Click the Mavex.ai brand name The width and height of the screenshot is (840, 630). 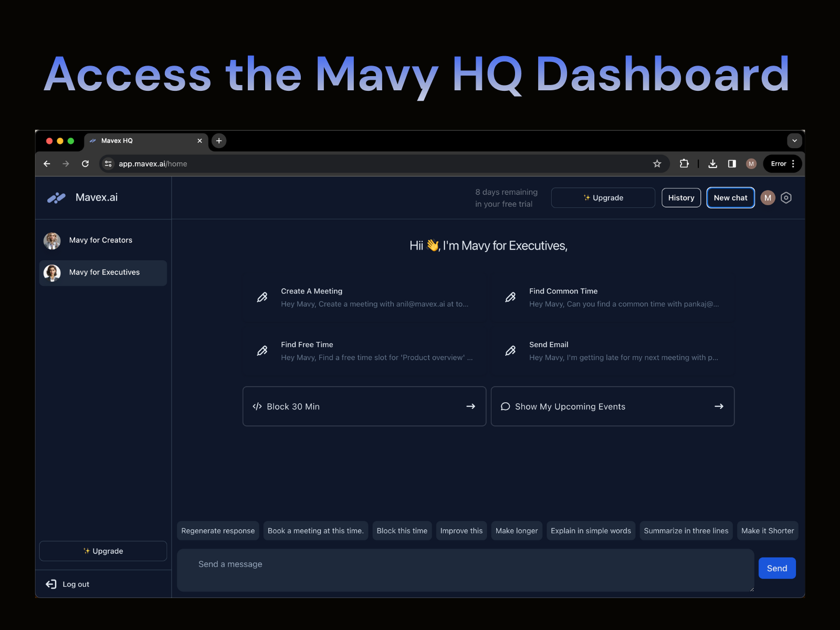pyautogui.click(x=97, y=197)
